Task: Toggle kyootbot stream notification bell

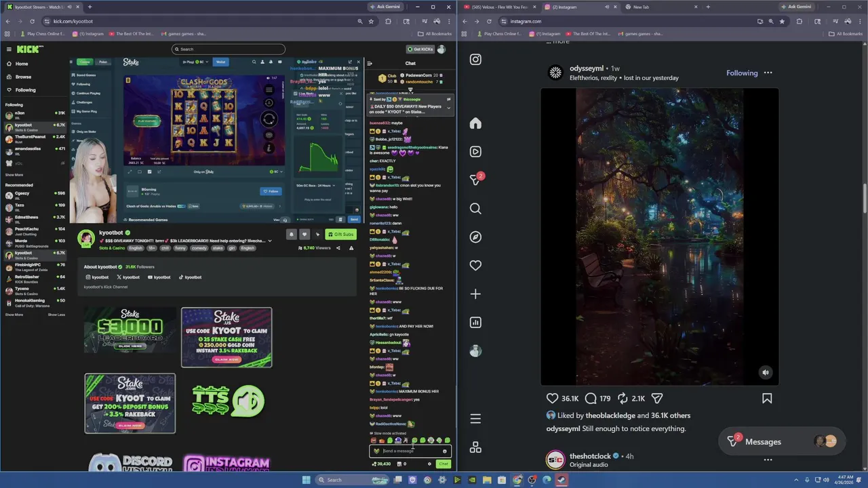Action: tap(292, 235)
